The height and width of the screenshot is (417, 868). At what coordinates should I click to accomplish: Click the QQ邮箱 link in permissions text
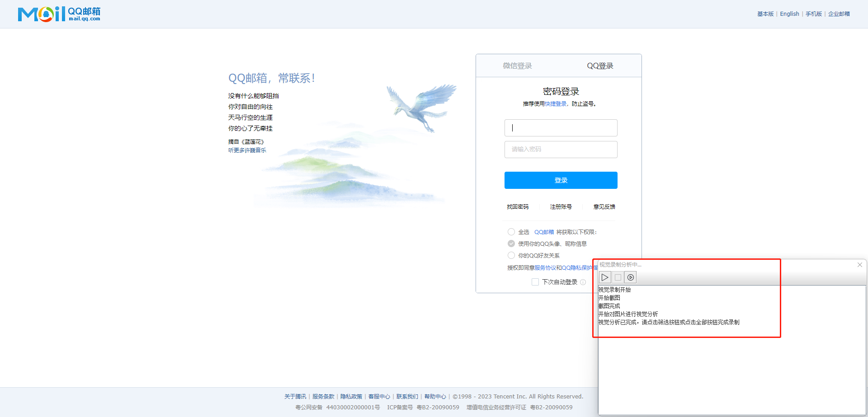[544, 232]
